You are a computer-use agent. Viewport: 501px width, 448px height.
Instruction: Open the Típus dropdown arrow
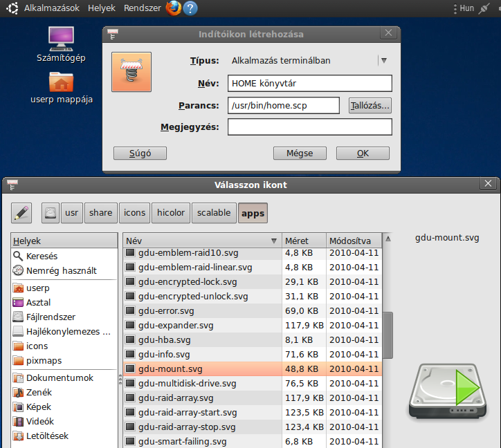click(x=384, y=61)
